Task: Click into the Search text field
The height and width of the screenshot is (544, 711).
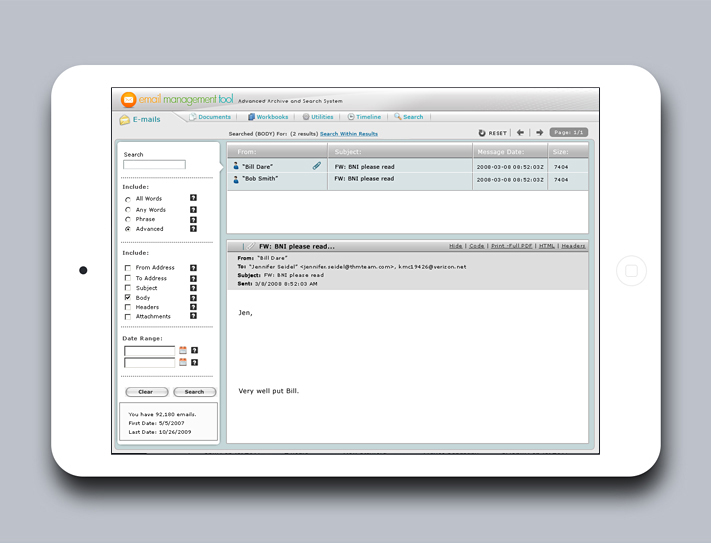Action: tap(154, 165)
